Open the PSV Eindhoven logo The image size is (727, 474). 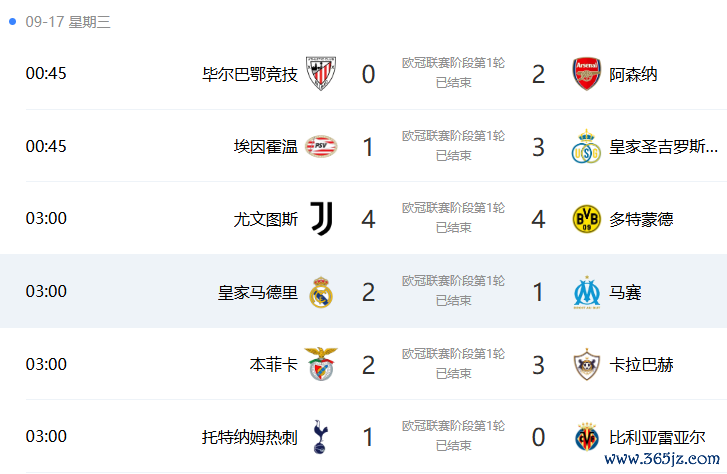pos(321,147)
